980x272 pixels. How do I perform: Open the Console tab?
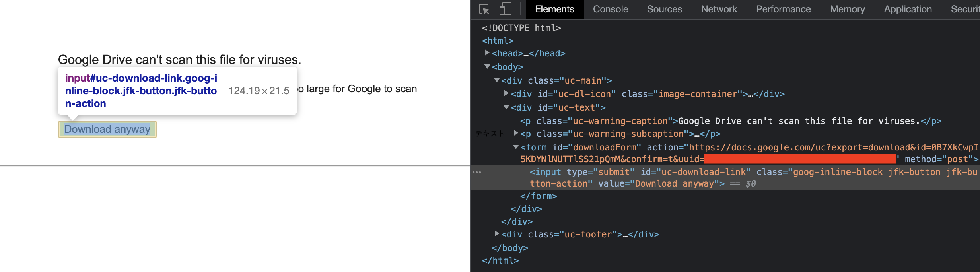point(611,9)
